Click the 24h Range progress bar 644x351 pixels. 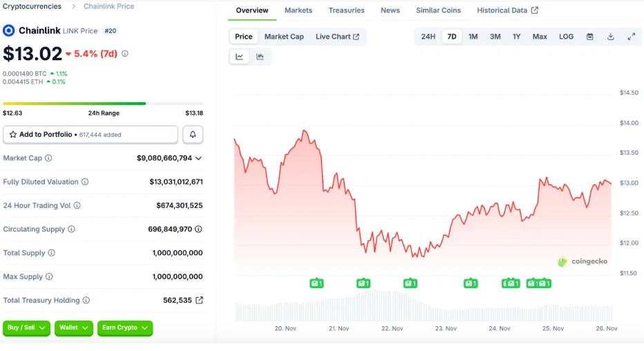coord(103,104)
